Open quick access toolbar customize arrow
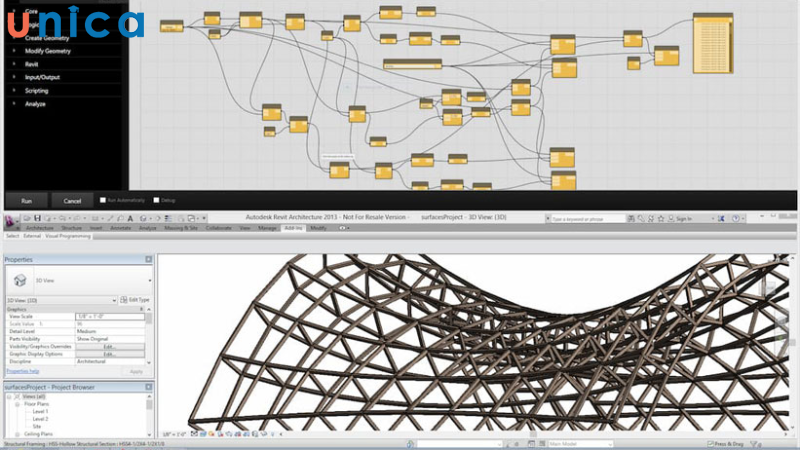Screen dimensions: 800x450 (204, 218)
